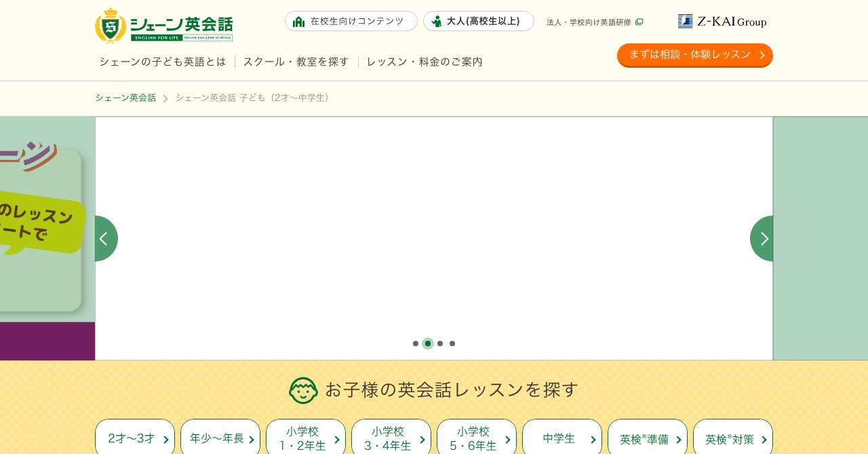Switch to 大人(高校生以上) section
This screenshot has width=868, height=454.
point(479,21)
